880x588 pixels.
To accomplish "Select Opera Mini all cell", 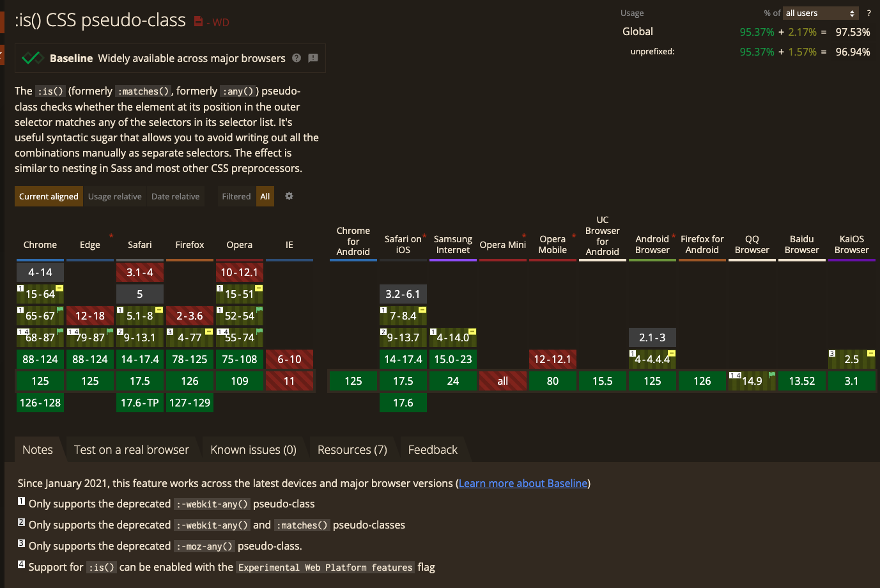I will (x=503, y=381).
